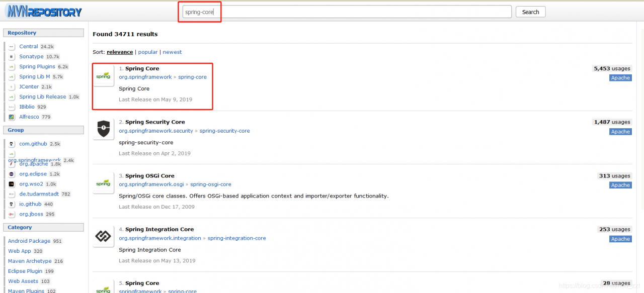
Task: Sort results by relevance
Action: 120,52
